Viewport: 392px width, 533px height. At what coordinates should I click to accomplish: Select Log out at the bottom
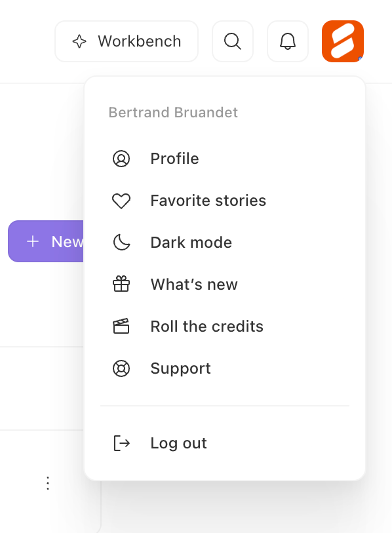pyautogui.click(x=178, y=443)
